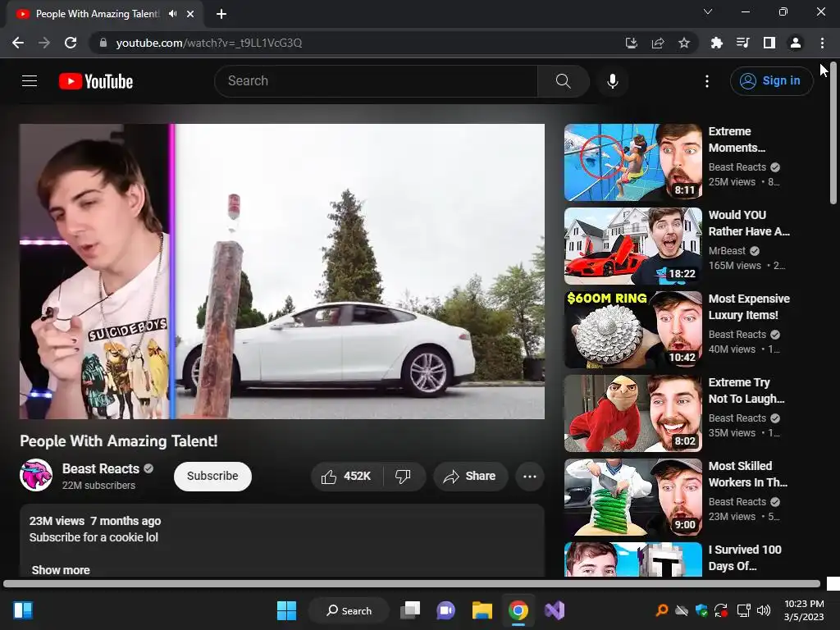Image resolution: width=840 pixels, height=630 pixels.
Task: Subscribe to Beast Reacts
Action: coord(212,477)
